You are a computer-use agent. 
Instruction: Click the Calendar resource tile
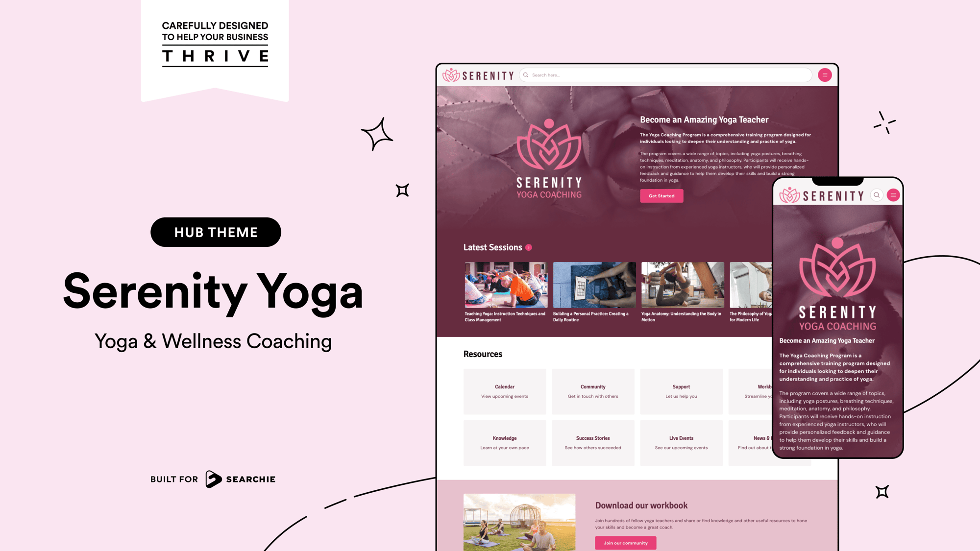[x=504, y=391]
